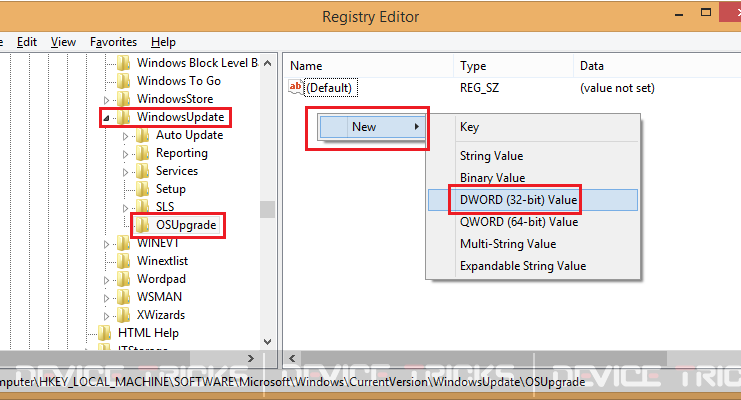Select the OSUpgrade key
This screenshot has width=741, height=400.
point(186,225)
